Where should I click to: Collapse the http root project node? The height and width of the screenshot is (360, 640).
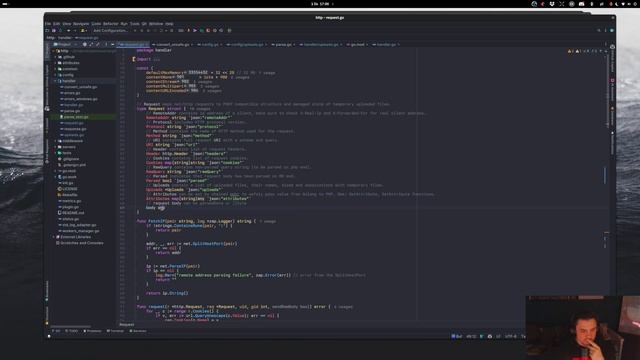53,51
